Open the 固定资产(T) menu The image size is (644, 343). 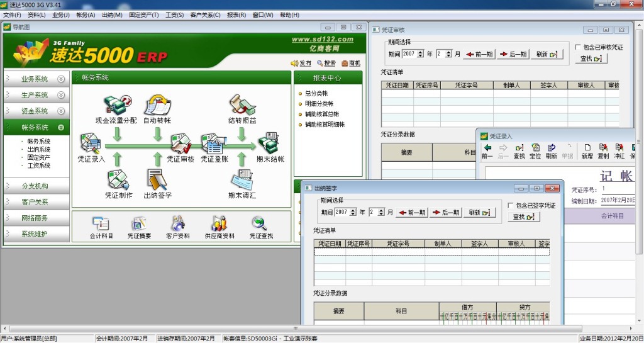click(x=144, y=14)
